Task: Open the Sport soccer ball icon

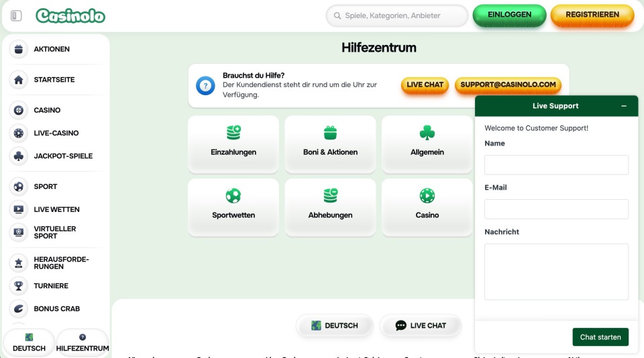Action: pos(19,186)
